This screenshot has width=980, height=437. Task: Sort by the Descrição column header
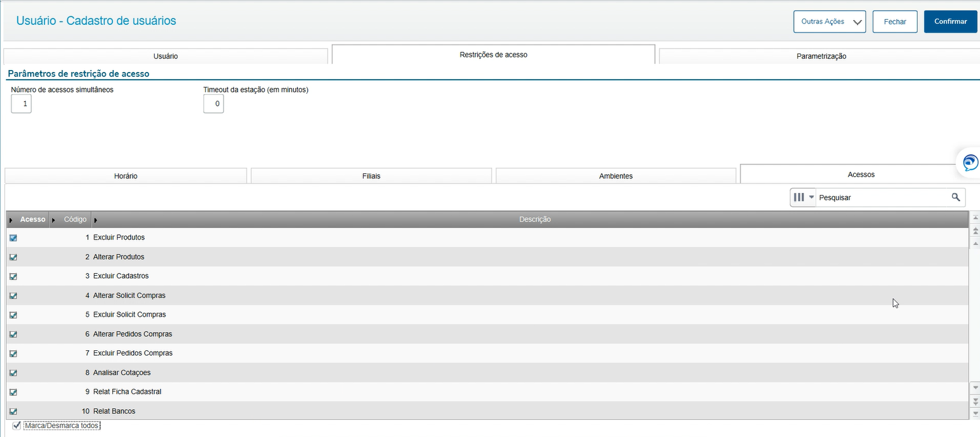point(535,219)
